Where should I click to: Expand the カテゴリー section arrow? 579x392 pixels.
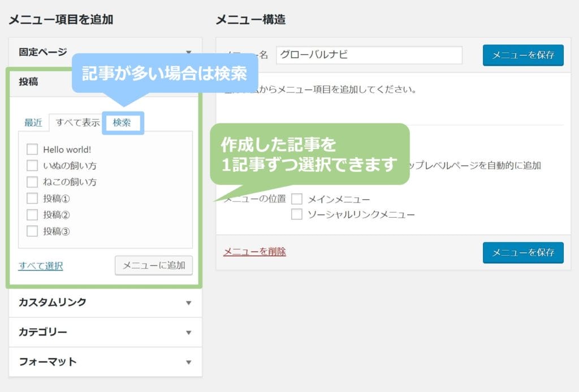[x=189, y=332]
